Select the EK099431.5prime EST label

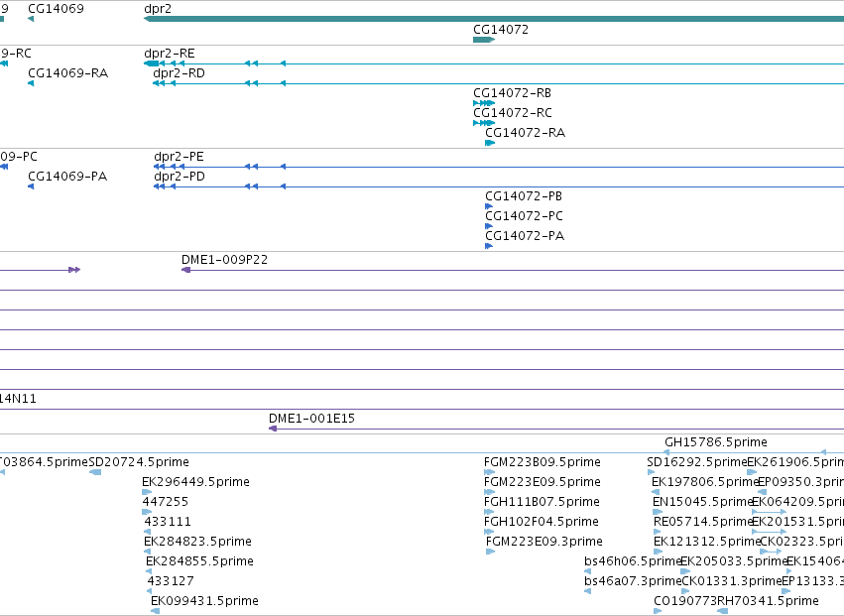tap(204, 601)
